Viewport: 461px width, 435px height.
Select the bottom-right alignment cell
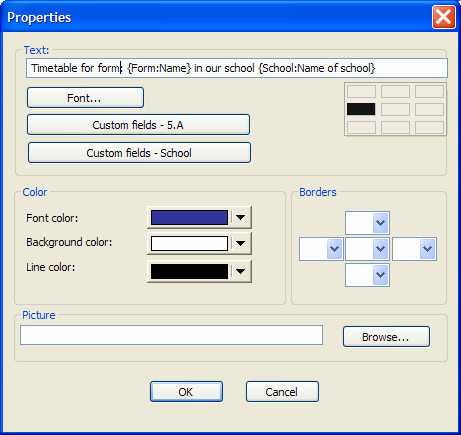coord(429,127)
